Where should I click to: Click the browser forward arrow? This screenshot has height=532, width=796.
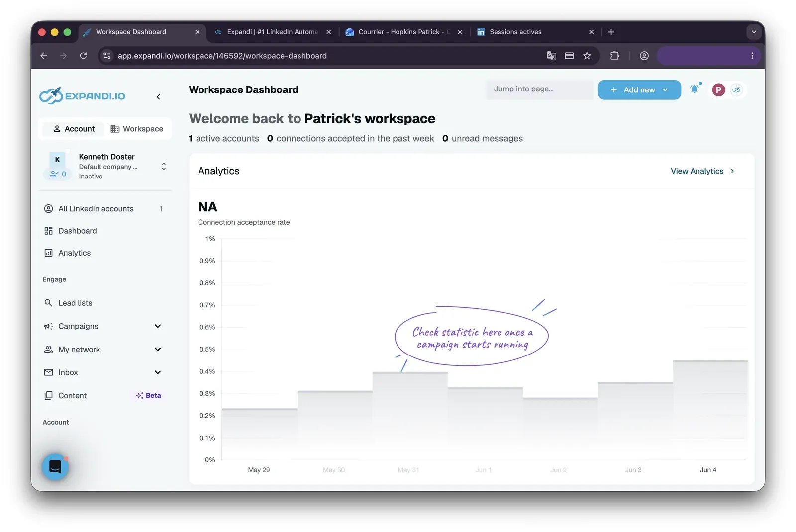[x=63, y=56]
